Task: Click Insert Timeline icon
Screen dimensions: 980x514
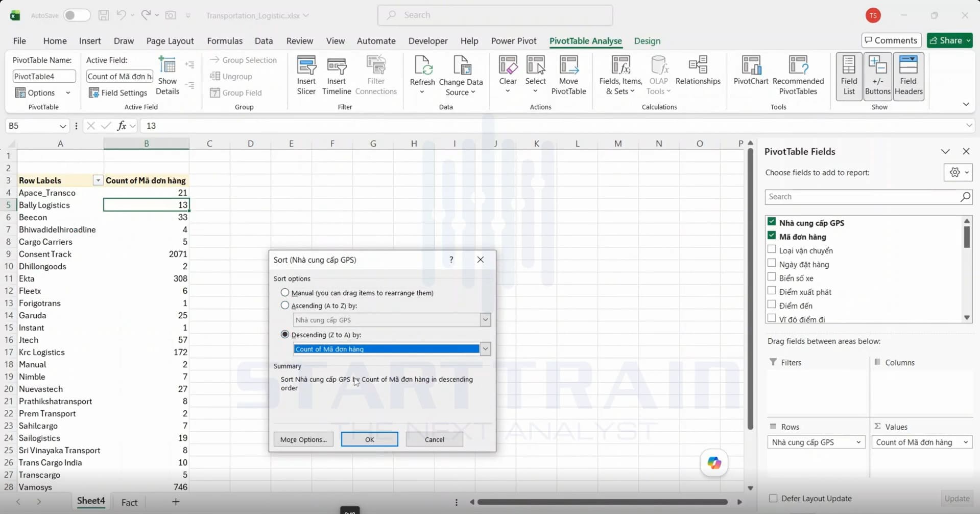Action: [x=337, y=66]
